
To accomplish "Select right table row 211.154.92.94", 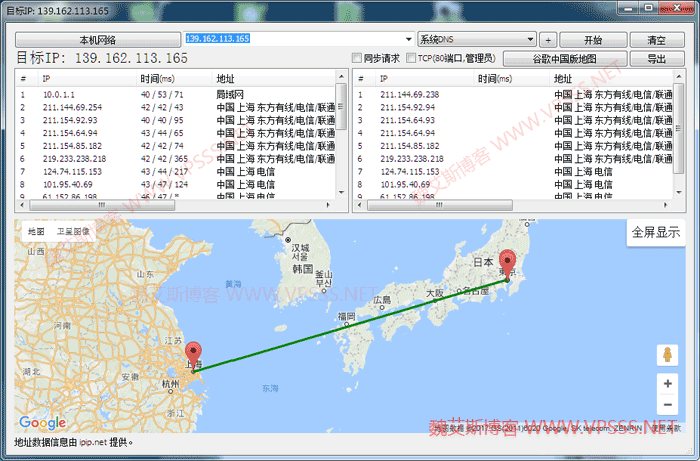I will coord(513,108).
